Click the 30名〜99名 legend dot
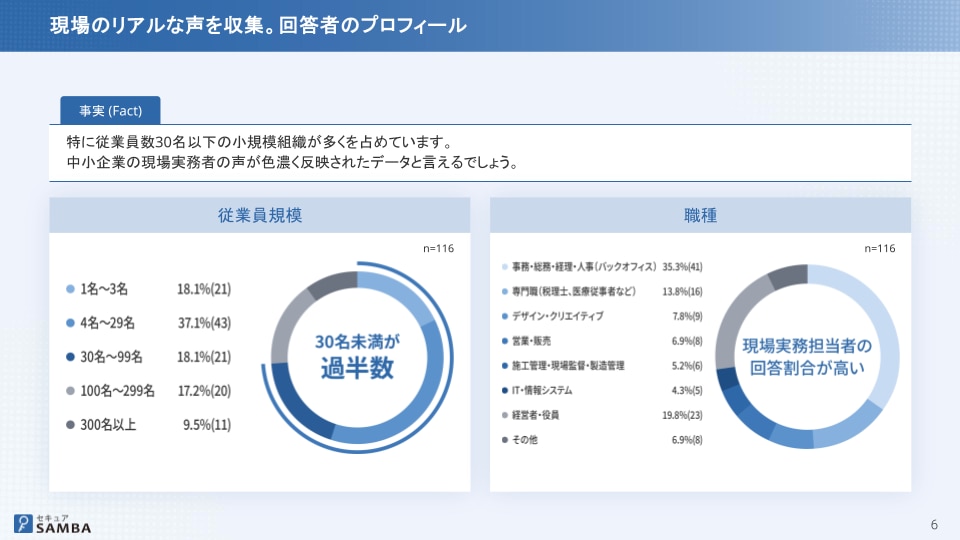This screenshot has width=960, height=540. [70, 357]
